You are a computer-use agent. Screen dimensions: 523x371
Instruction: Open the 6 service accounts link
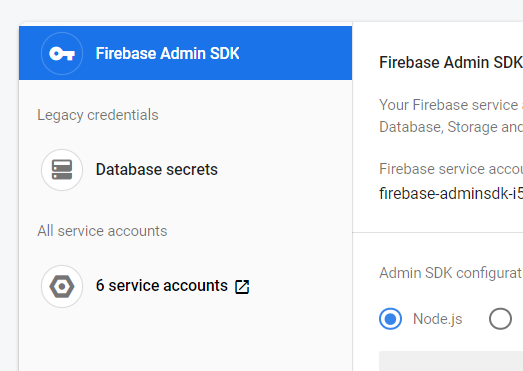tap(161, 286)
